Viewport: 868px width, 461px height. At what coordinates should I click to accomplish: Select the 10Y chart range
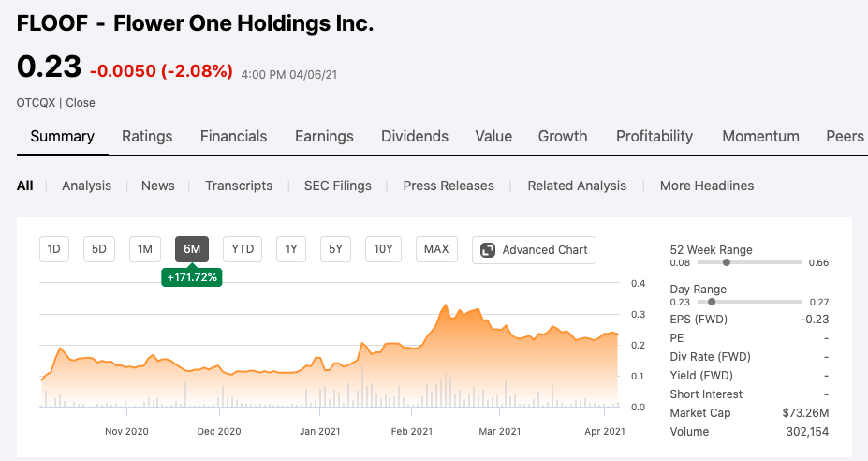[x=383, y=249]
